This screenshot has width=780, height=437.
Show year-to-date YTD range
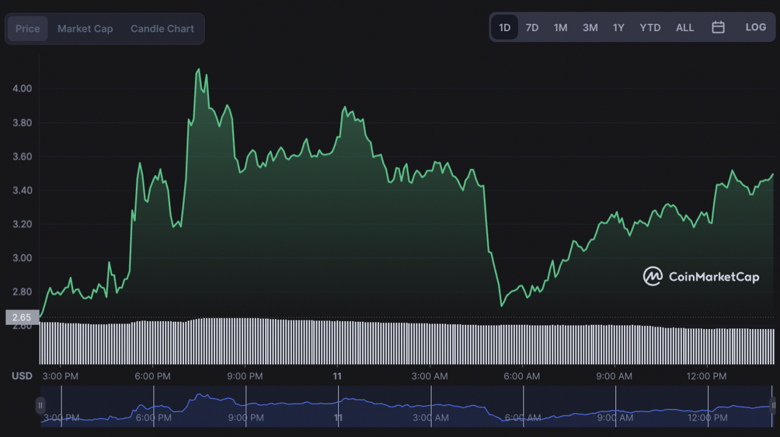point(650,27)
